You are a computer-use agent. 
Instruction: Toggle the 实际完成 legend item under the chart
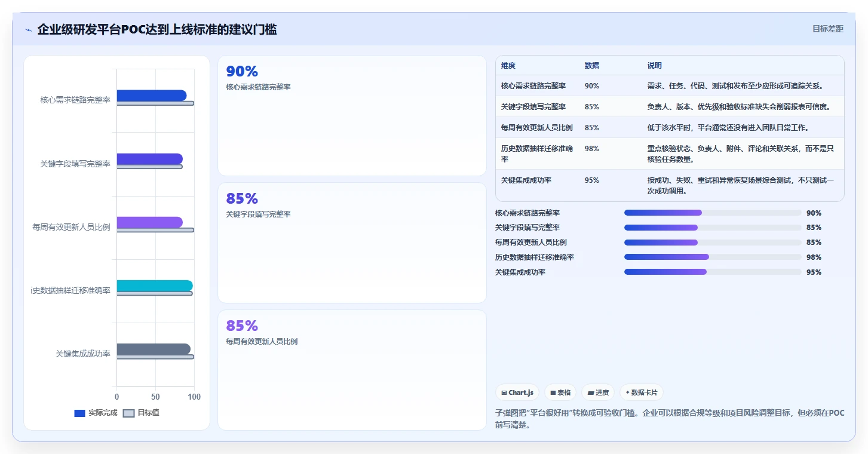click(x=96, y=413)
